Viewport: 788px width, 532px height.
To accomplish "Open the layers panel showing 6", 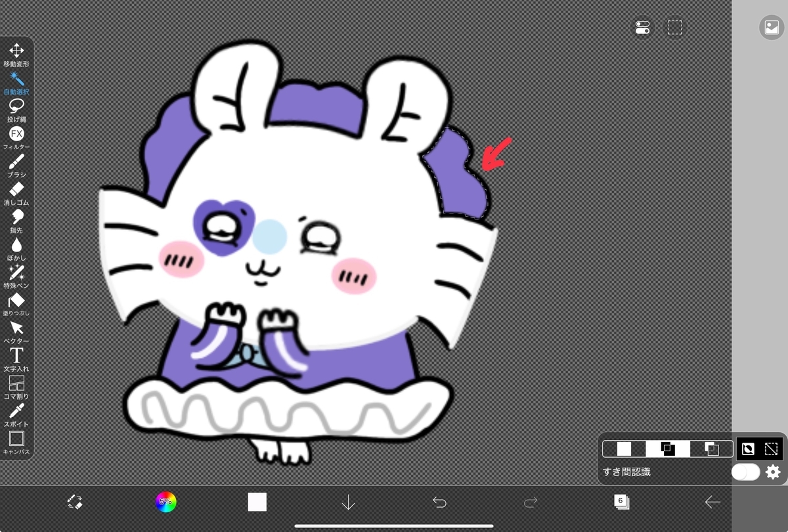I will coord(621,502).
